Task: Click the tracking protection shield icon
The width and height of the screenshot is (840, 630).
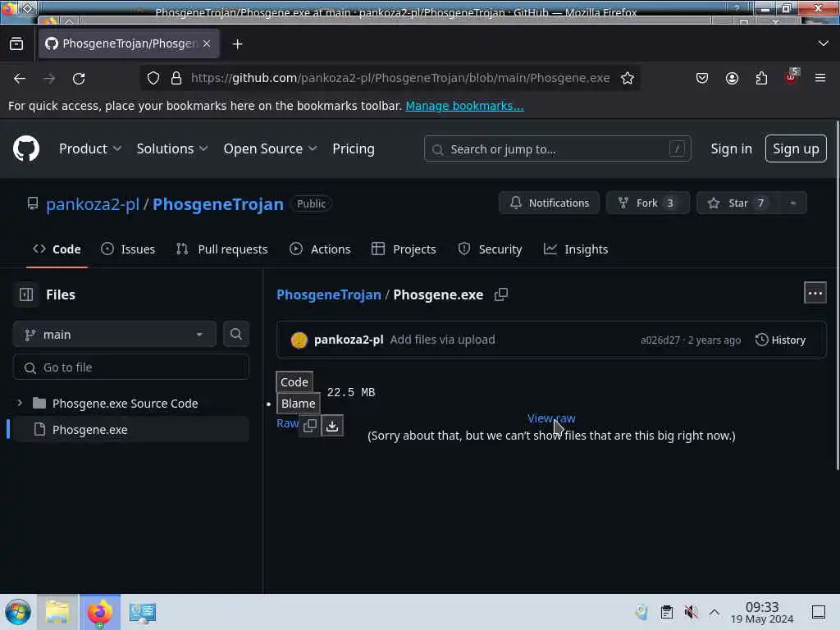Action: 153,78
